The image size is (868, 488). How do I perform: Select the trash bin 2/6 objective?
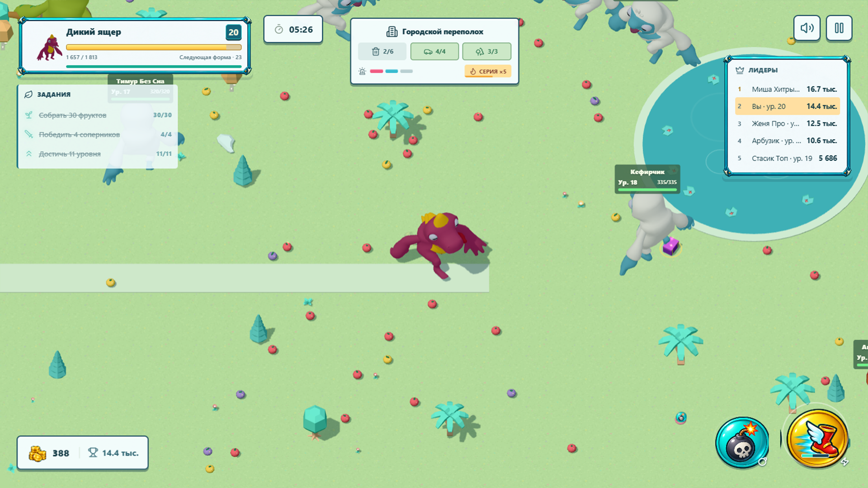[x=382, y=52]
